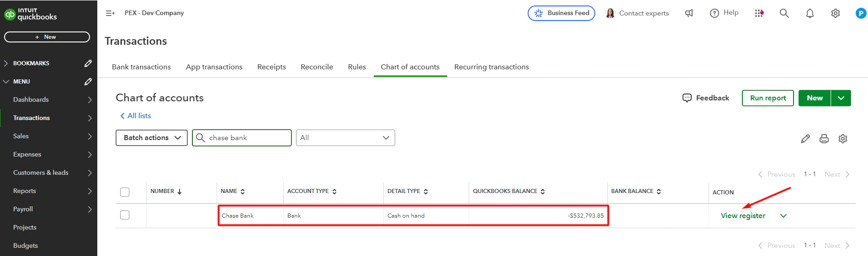868x256 pixels.
Task: Click the Feedback label
Action: click(713, 98)
